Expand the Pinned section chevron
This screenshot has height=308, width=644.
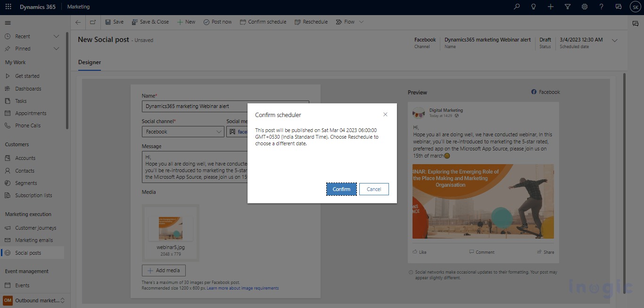coord(57,49)
